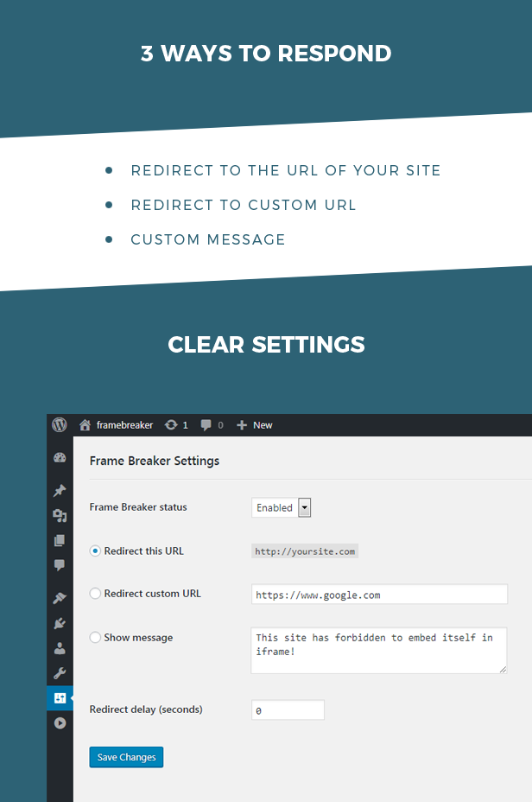Viewport: 532px width, 802px height.
Task: Open framebreaker site home menu item
Action: coord(117,425)
